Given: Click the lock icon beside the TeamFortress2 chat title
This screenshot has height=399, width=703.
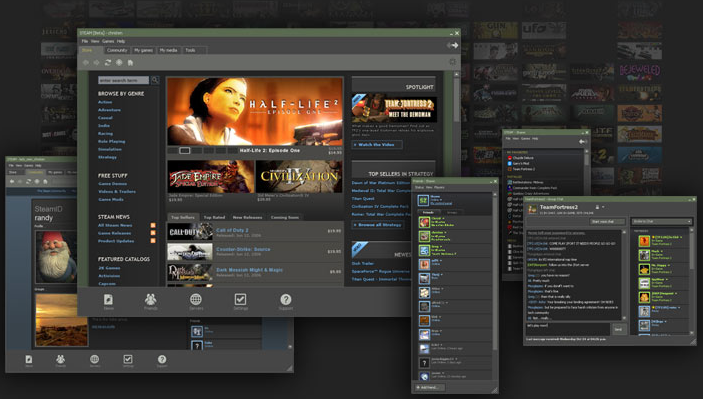Looking at the screenshot, I should tap(597, 207).
